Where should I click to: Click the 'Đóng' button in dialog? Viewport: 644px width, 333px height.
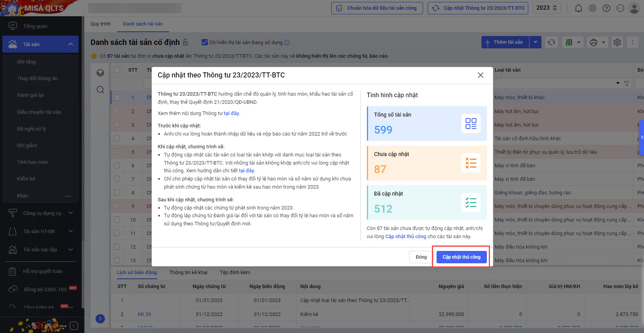pyautogui.click(x=421, y=257)
